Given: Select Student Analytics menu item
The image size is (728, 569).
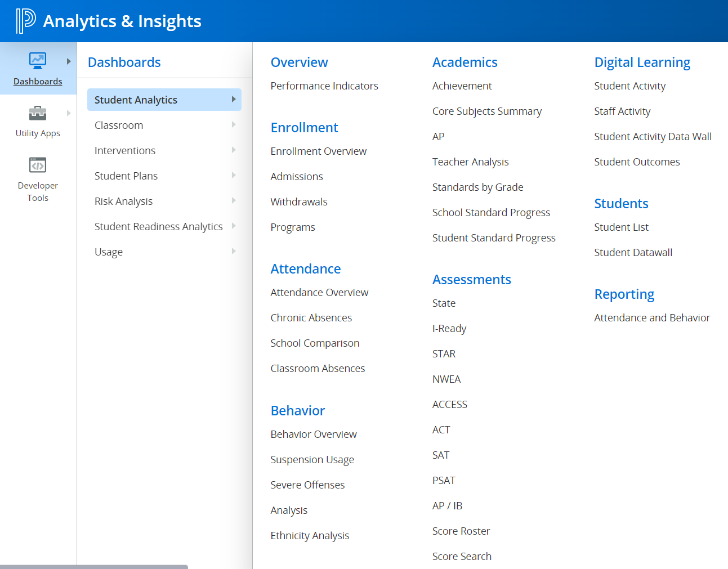Looking at the screenshot, I should pyautogui.click(x=136, y=100).
